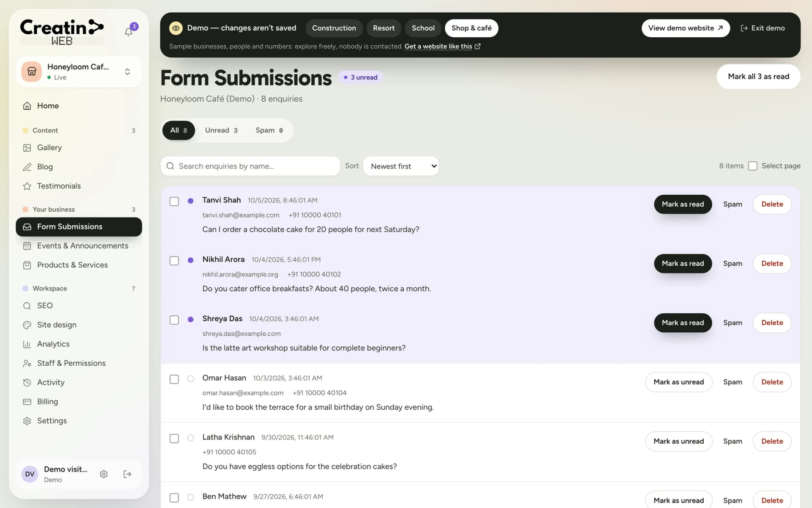Open the Newest first sort dropdown
The height and width of the screenshot is (508, 812).
coord(401,166)
